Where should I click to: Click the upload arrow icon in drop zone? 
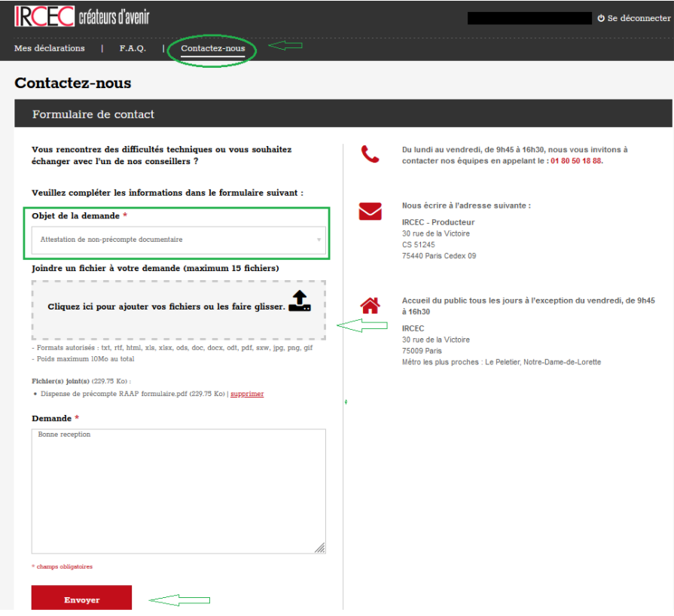(300, 301)
